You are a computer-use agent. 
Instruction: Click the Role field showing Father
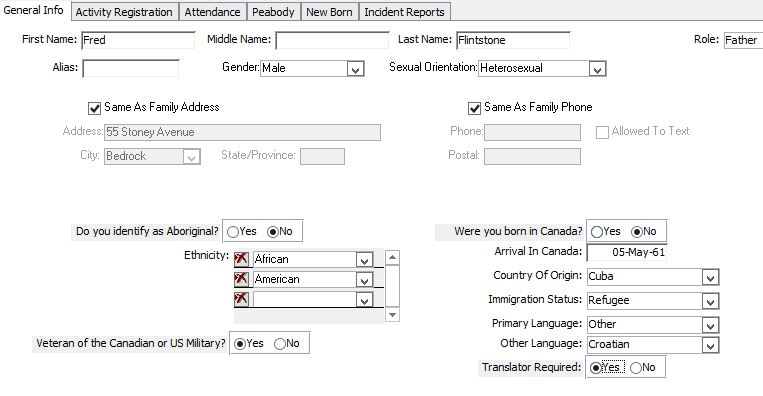(x=743, y=40)
